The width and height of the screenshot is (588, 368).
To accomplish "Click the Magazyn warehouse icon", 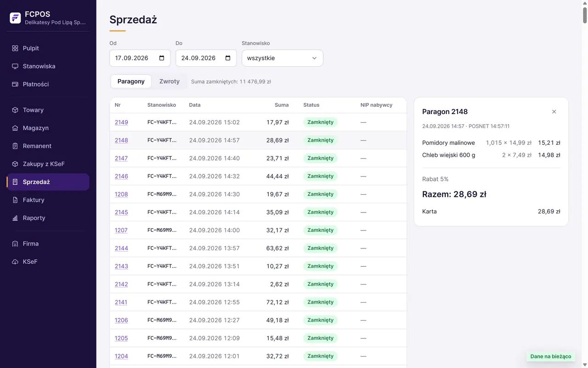I will click(15, 128).
